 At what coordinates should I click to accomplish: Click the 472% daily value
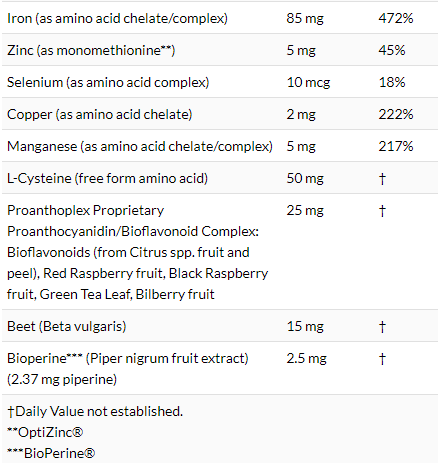396,18
